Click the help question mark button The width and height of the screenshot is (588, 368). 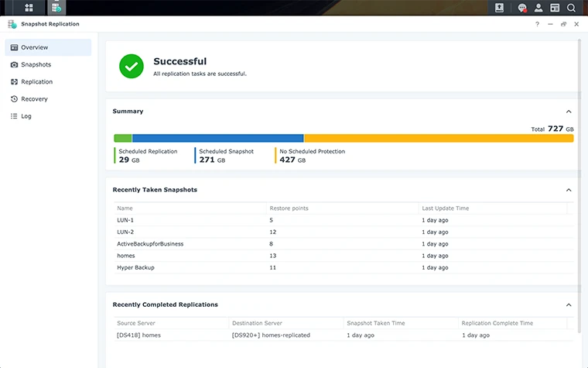(537, 24)
